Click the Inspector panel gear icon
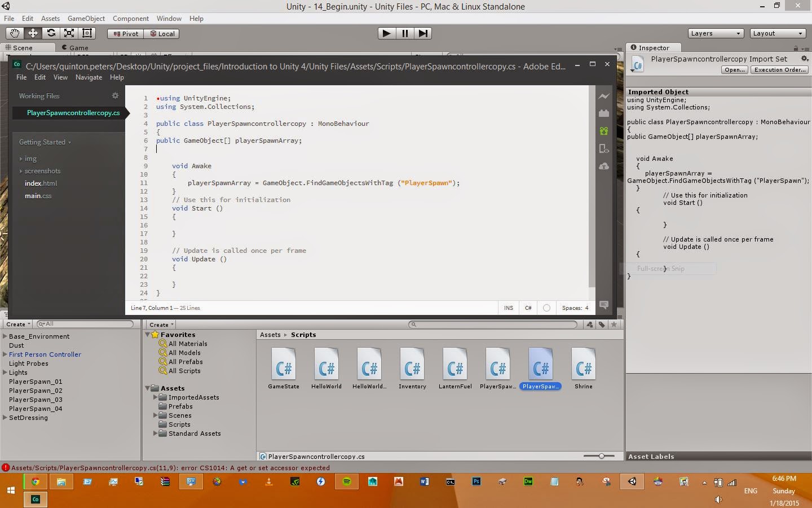This screenshot has width=812, height=508. point(804,59)
